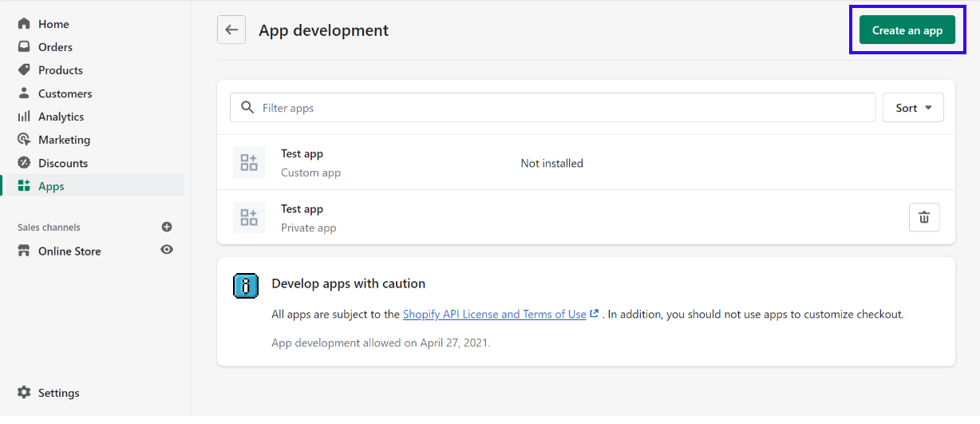Click the private Test app icon thumbnail
This screenshot has width=980, height=424.
click(x=249, y=217)
